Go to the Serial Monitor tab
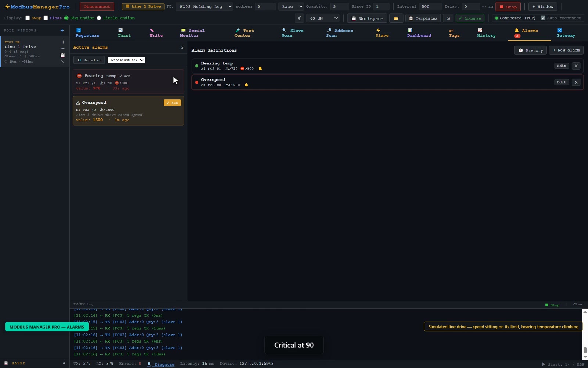Viewport: 588px width, 368px height. pos(192,33)
